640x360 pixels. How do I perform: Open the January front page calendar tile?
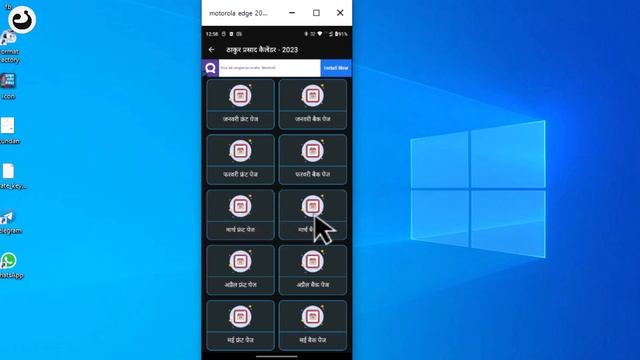click(240, 104)
